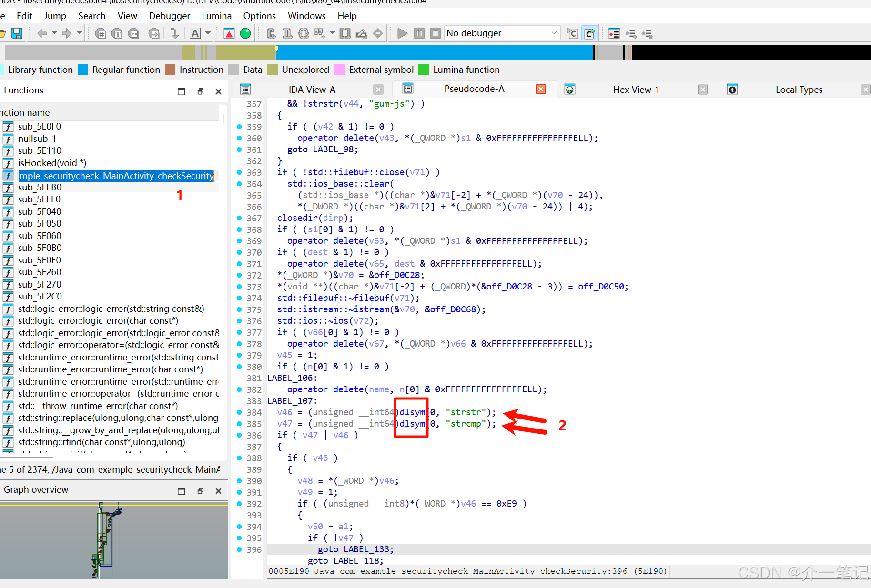Image resolution: width=871 pixels, height=588 pixels.
Task: Float the Functions panel window
Action: [200, 91]
